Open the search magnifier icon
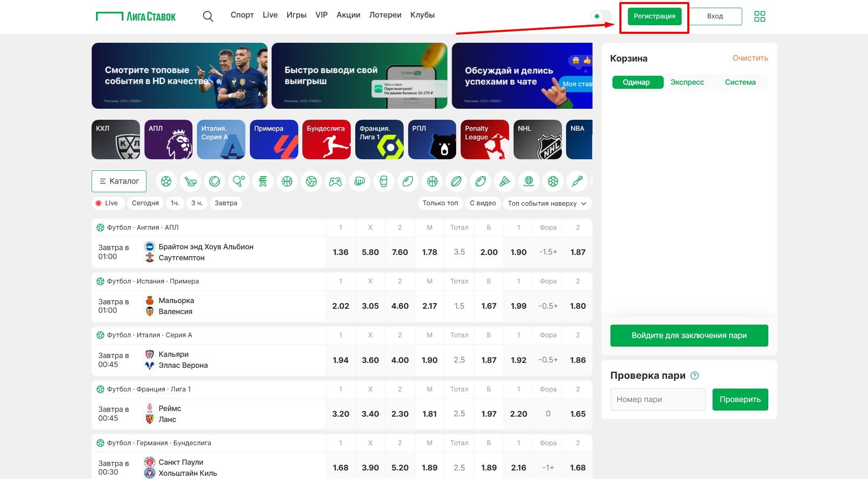Viewport: 868px width, 479px height. pyautogui.click(x=208, y=16)
